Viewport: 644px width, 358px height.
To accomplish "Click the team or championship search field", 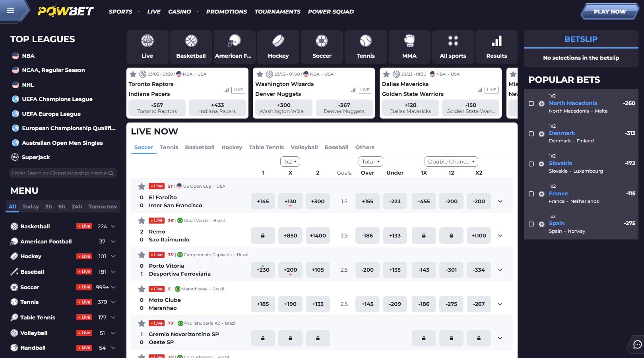I will (x=63, y=173).
